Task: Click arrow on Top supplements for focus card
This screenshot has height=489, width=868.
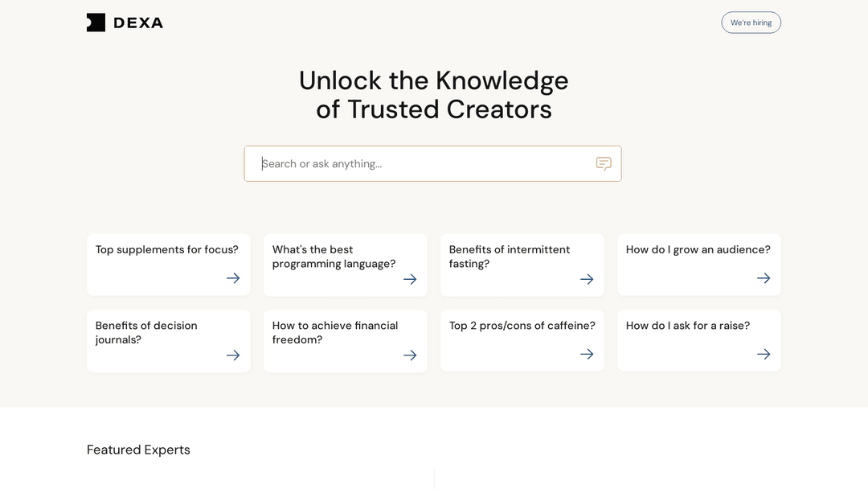Action: [x=233, y=278]
